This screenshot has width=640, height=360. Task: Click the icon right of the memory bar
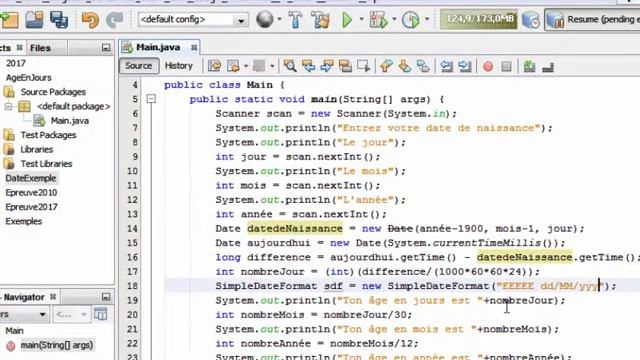531,20
